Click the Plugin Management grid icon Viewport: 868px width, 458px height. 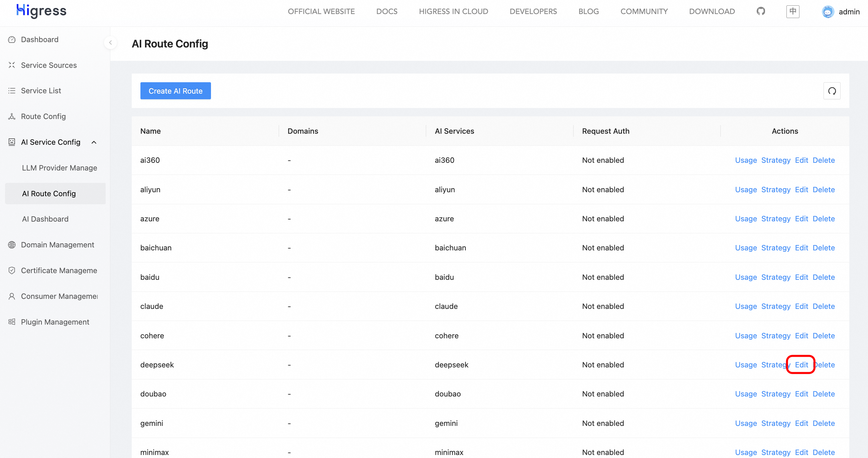[12, 322]
